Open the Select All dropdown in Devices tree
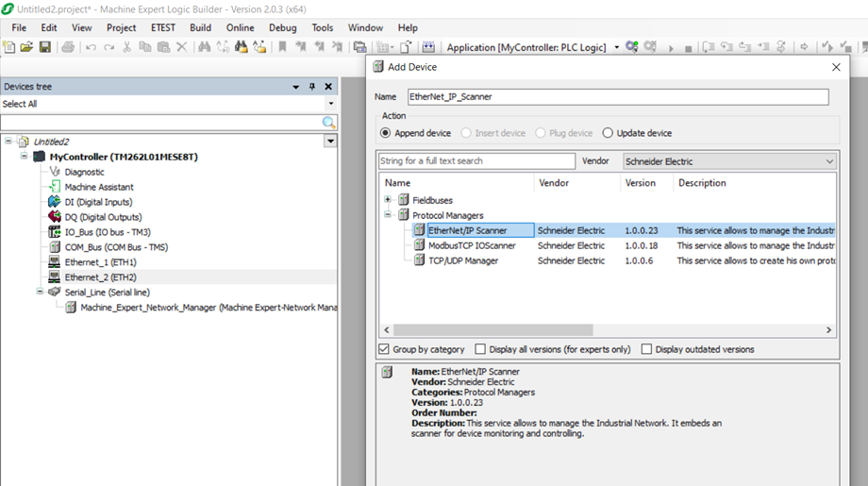 click(331, 104)
